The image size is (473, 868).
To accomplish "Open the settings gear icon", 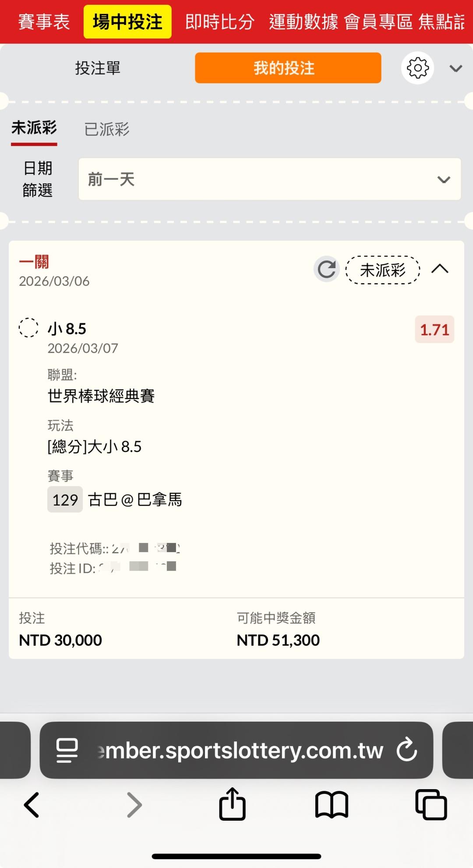I will tap(417, 68).
